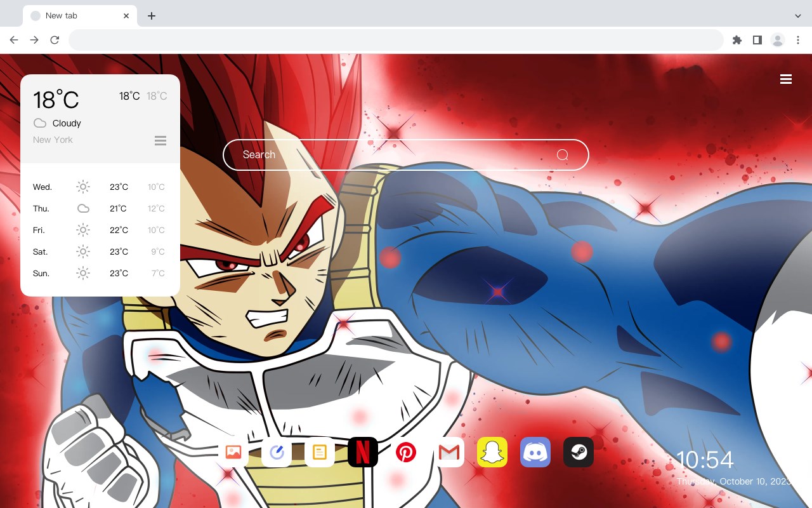Click Sunday's sunny forecast icon

point(83,273)
